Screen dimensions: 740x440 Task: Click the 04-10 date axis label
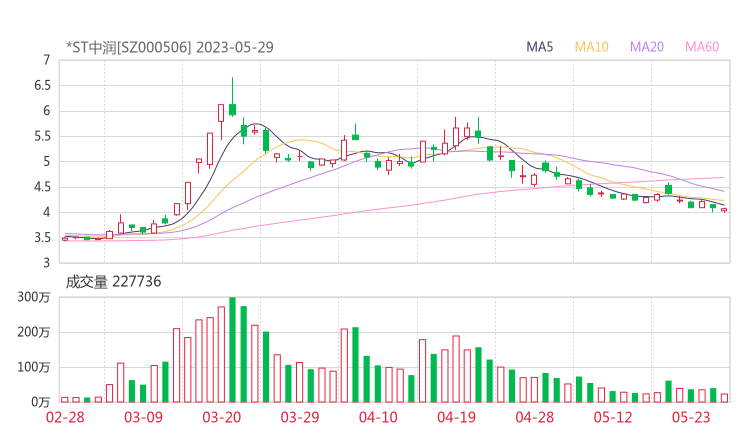378,417
